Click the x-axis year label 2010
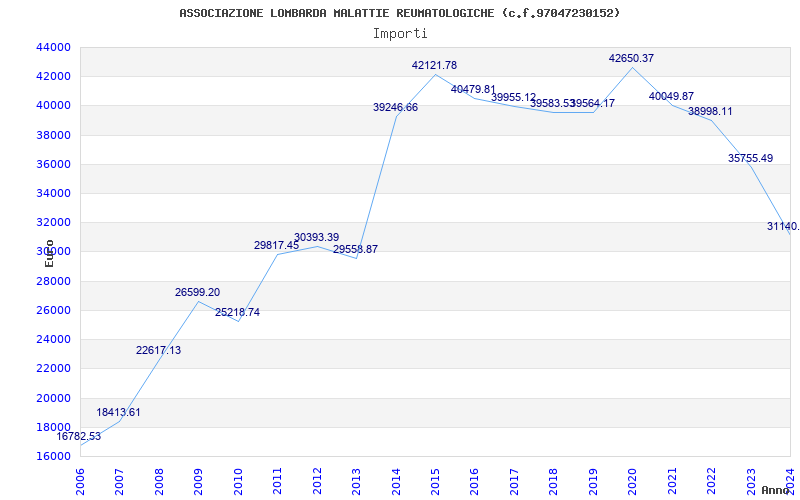Image resolution: width=800 pixels, height=500 pixels. click(x=238, y=482)
